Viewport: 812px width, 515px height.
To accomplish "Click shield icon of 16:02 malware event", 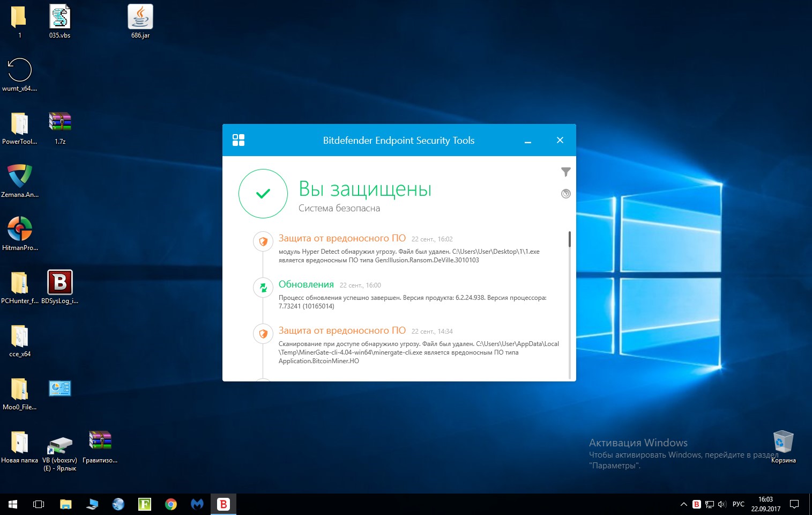I will 263,241.
